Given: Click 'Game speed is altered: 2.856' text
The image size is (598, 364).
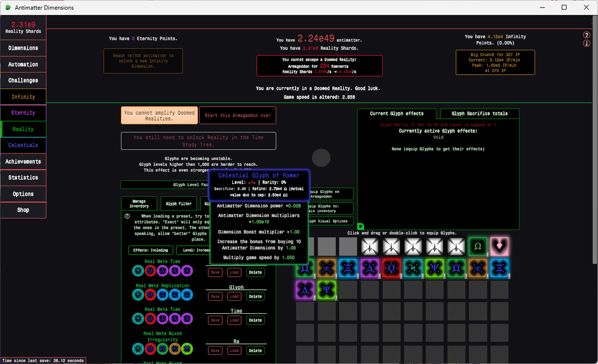Looking at the screenshot, I should click(x=319, y=97).
